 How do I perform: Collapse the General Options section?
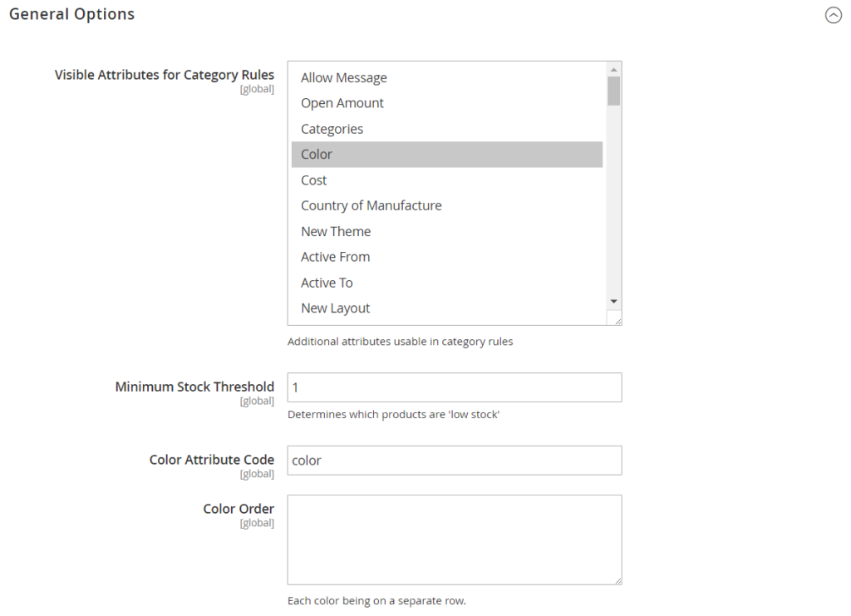pyautogui.click(x=833, y=15)
